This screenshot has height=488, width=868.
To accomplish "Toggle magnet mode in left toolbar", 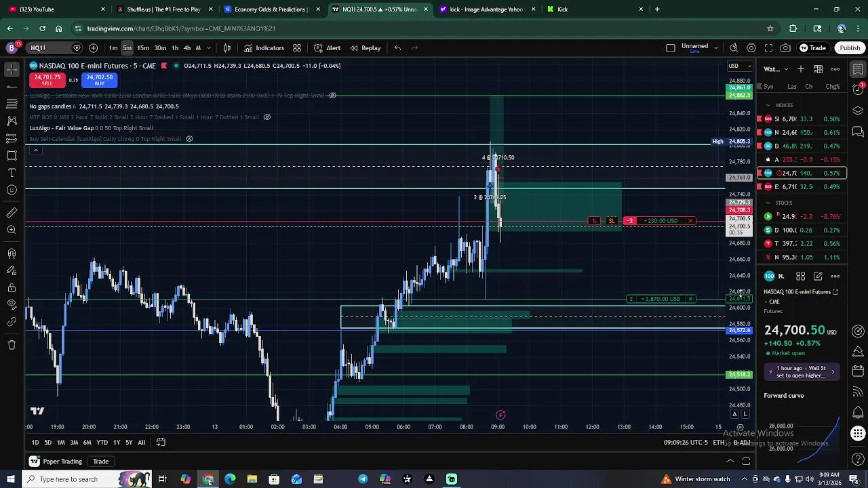I will (x=12, y=253).
